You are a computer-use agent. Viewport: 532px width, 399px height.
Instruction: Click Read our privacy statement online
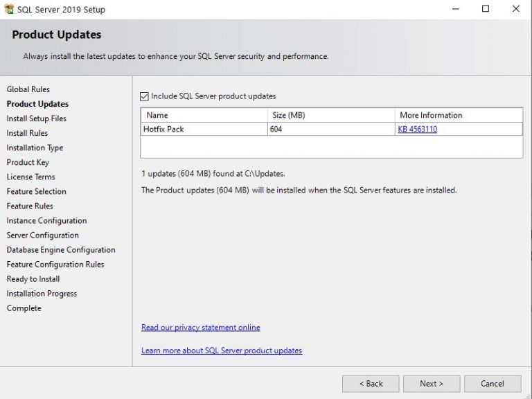(200, 328)
